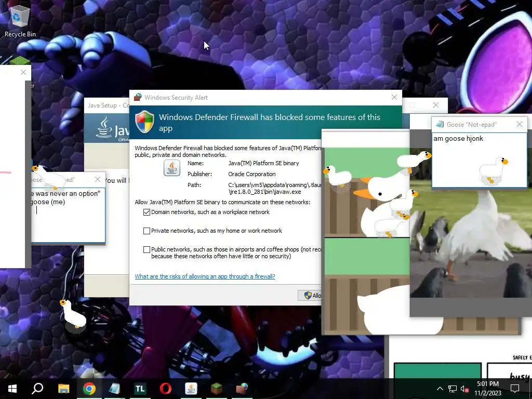Open taskbar Search magnifier
The width and height of the screenshot is (532, 399).
37,389
